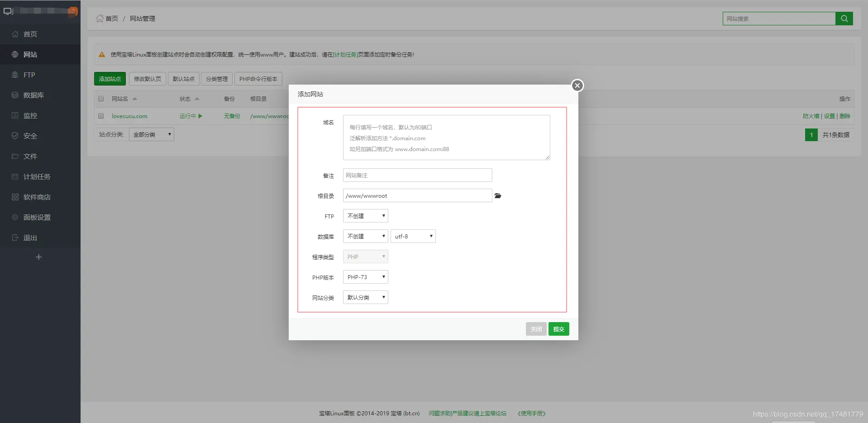
Task: Open the utf-8 encoding dropdown
Action: coord(412,236)
